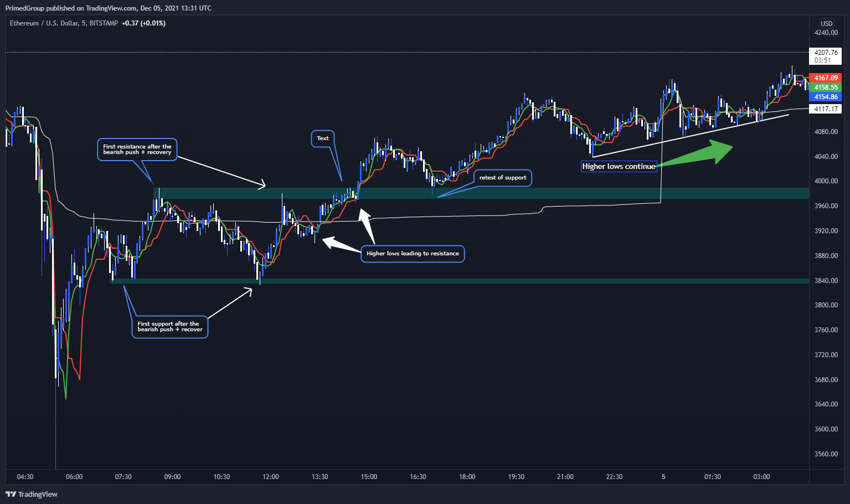Click the 04:30 time axis label
This screenshot has height=504, width=850.
[25, 477]
